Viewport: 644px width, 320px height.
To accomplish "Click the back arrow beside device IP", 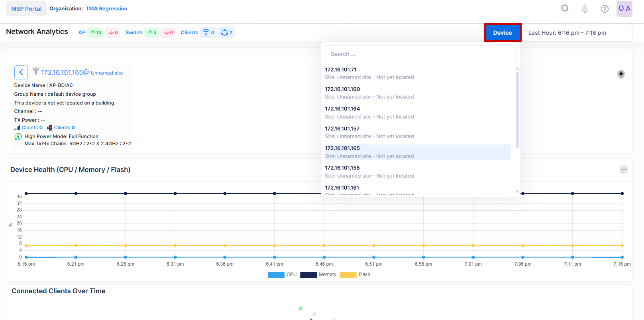I will (21, 72).
